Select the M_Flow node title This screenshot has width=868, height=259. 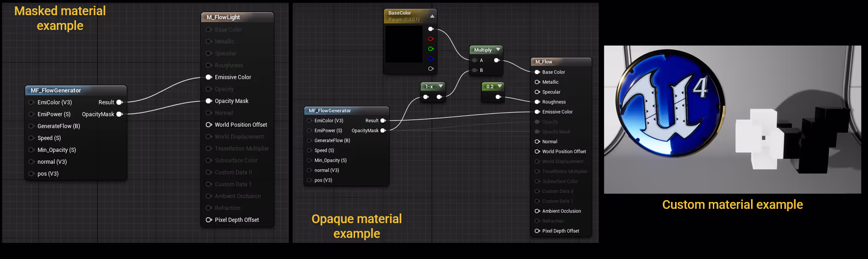tap(544, 62)
